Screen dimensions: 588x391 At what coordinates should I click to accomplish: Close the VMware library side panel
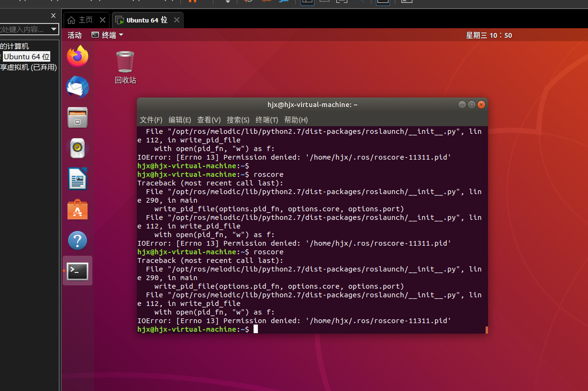click(53, 16)
